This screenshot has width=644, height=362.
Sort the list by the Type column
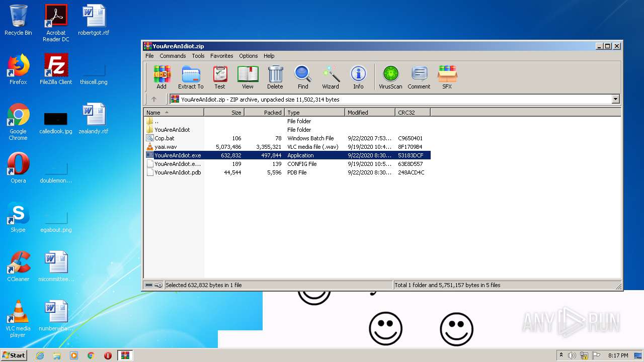pos(315,113)
